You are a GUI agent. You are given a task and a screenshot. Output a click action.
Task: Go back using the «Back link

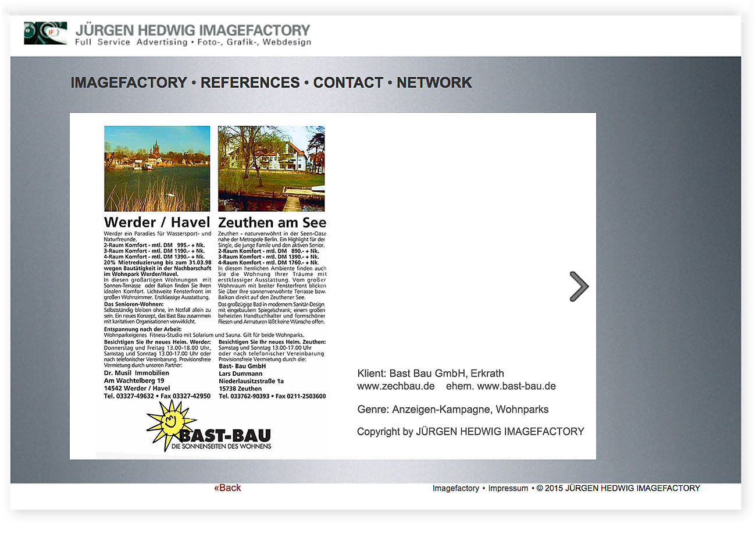point(227,488)
